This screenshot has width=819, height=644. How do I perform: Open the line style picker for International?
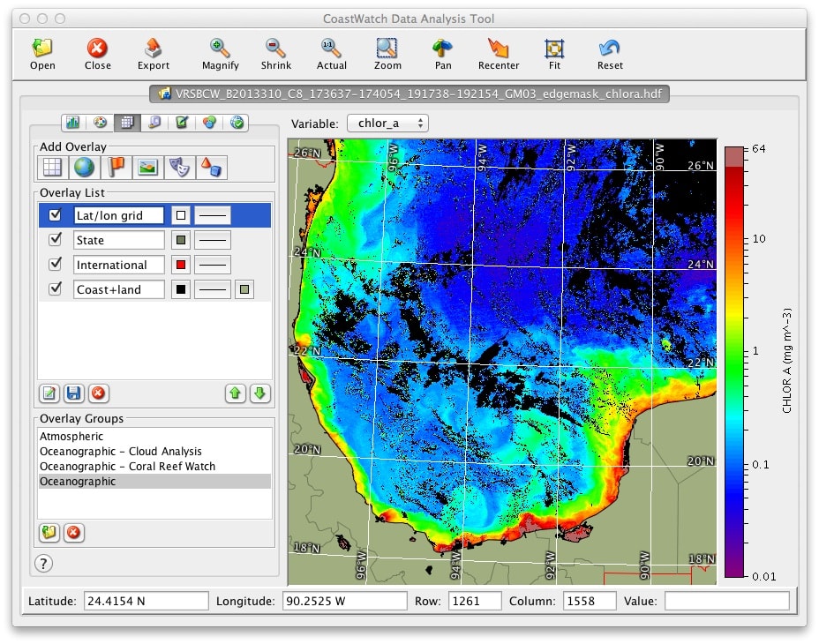[212, 265]
